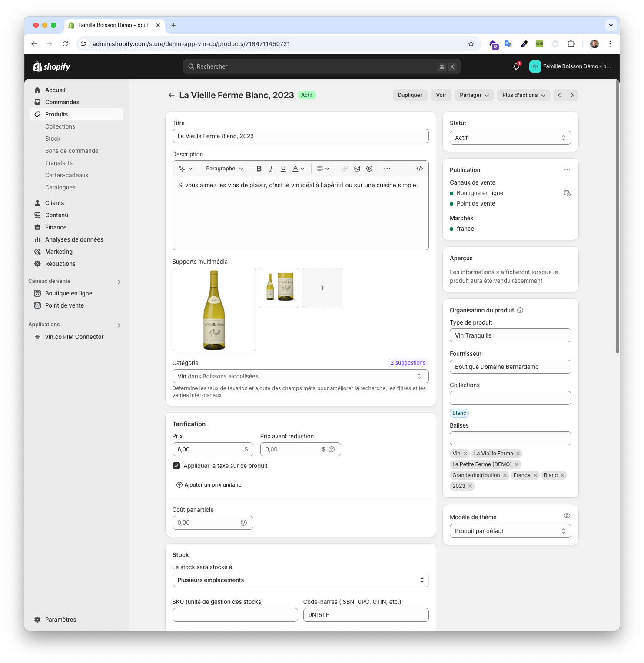Click the schedule publication icon

tap(567, 193)
